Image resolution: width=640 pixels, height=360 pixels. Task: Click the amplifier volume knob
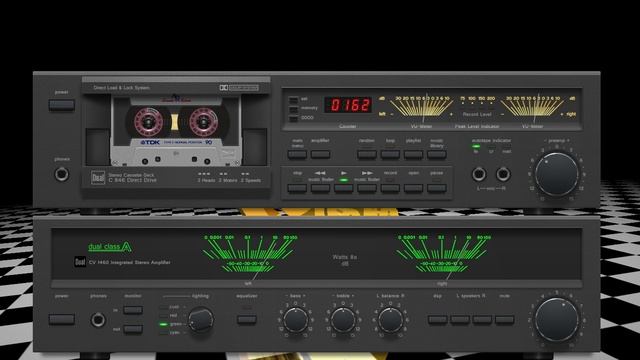[556, 320]
